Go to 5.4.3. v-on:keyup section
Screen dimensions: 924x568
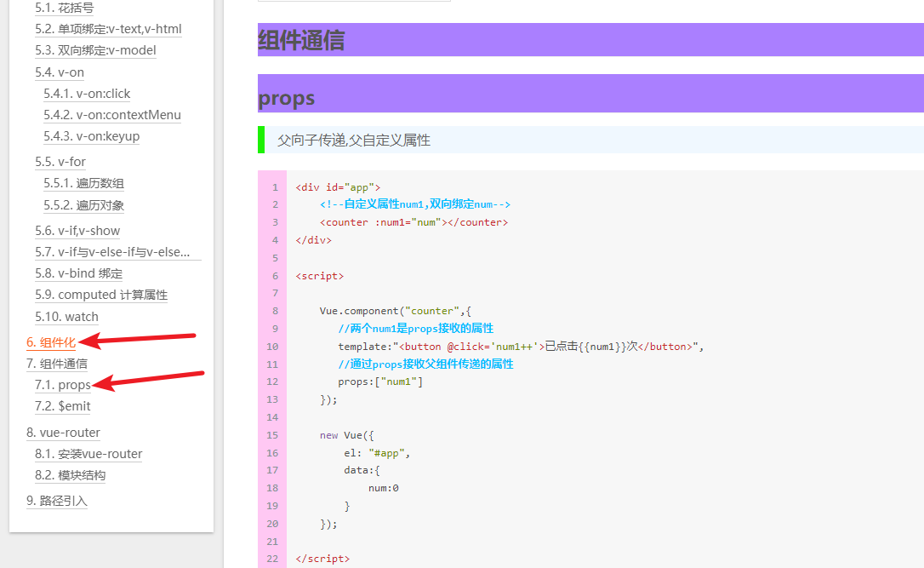(x=91, y=135)
